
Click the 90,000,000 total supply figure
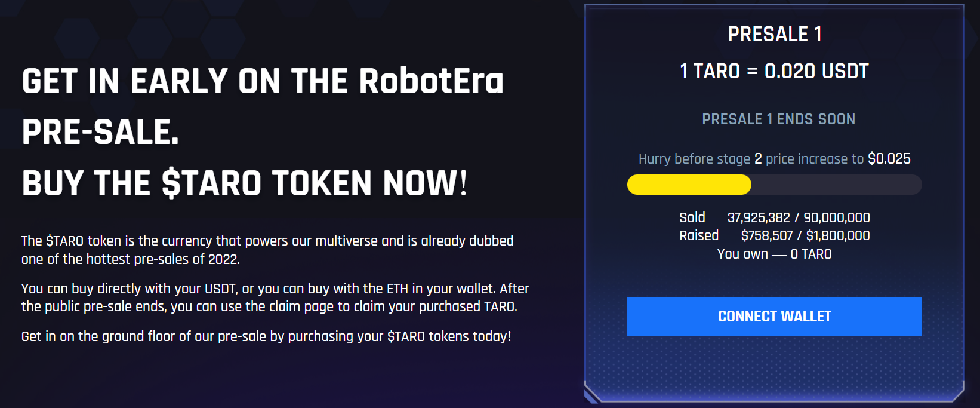[837, 217]
